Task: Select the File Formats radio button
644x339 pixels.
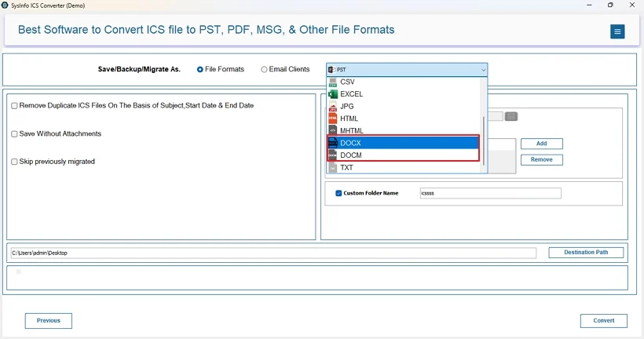Action: click(x=200, y=70)
